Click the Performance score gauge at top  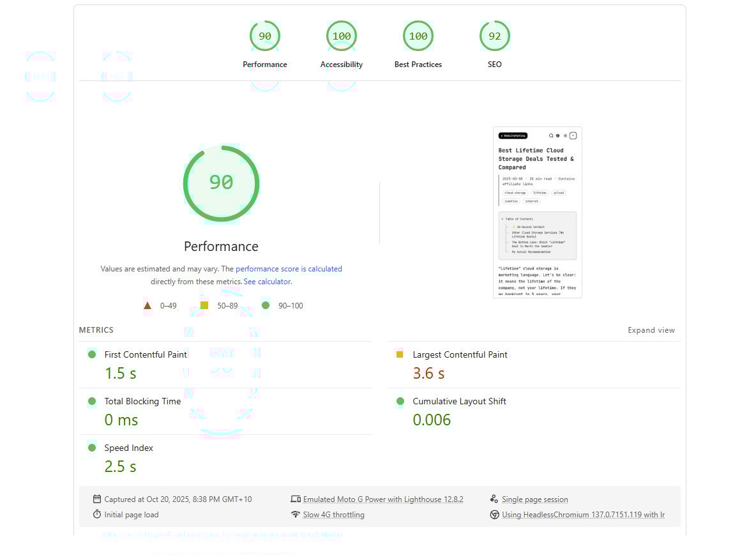(x=264, y=36)
